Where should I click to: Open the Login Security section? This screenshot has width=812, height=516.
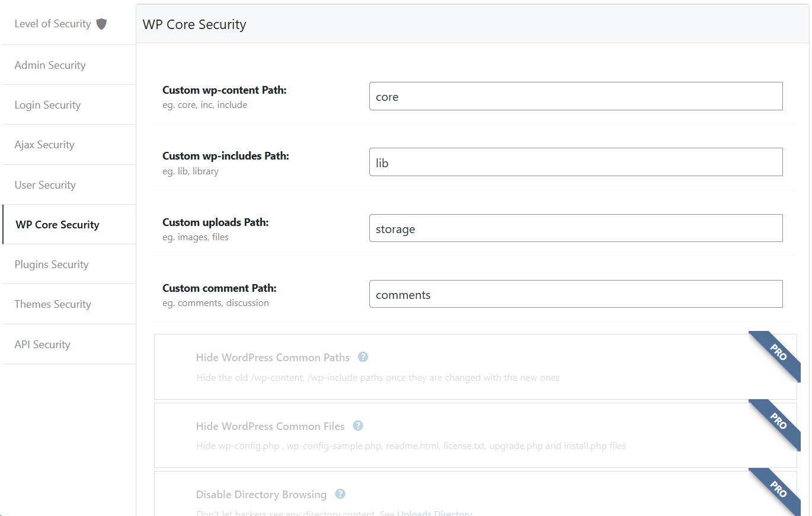tap(69, 105)
